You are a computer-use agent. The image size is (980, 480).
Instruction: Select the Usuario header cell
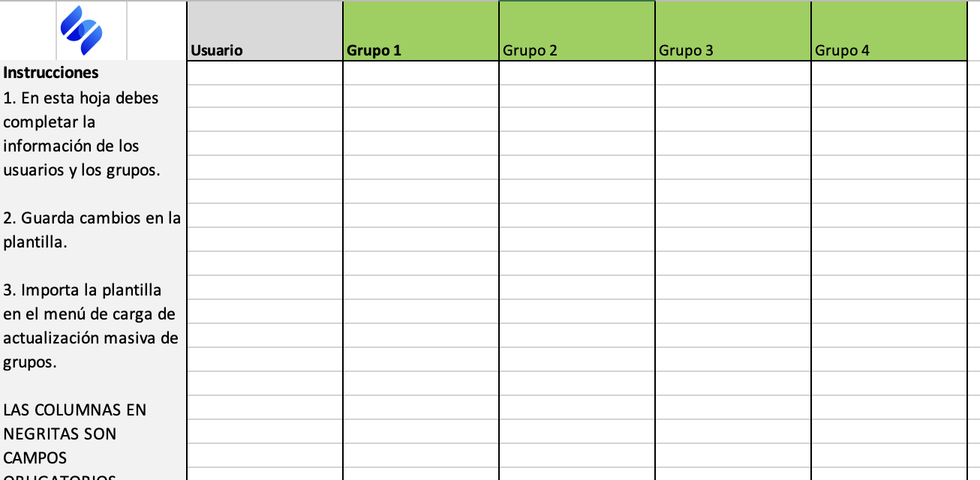[265, 31]
